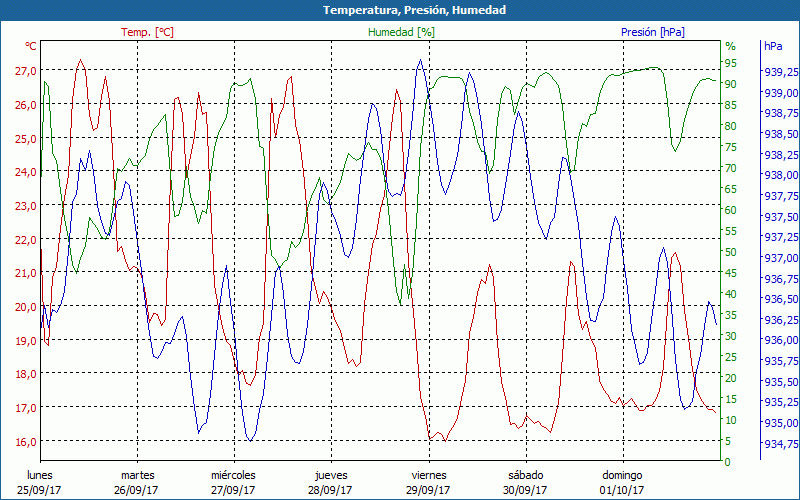Click the 934,75 pressure axis tick

pyautogui.click(x=781, y=444)
